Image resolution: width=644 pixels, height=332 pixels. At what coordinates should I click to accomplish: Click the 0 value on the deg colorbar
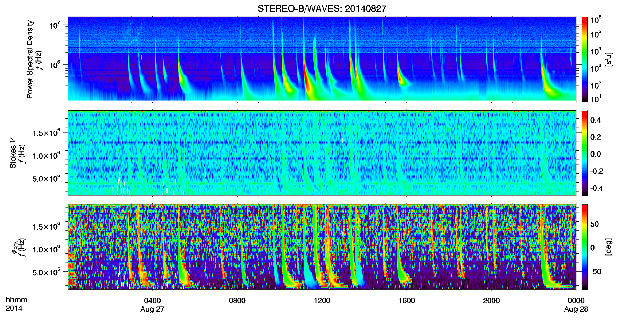592,248
